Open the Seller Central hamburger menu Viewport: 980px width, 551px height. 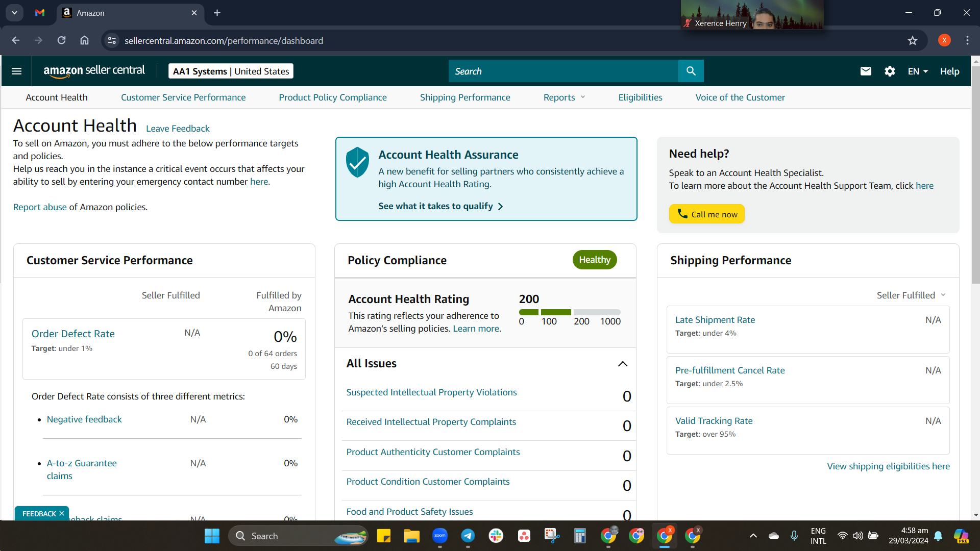(16, 71)
